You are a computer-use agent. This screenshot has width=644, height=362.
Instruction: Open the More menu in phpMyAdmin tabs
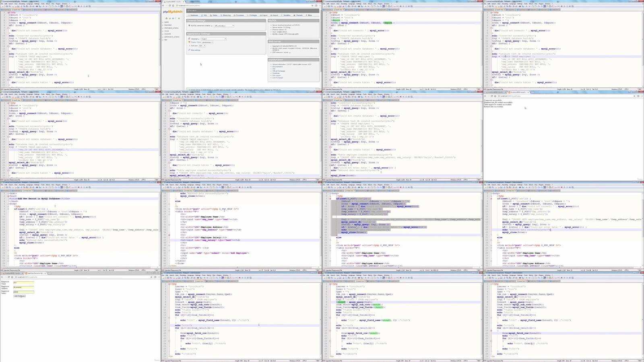pyautogui.click(x=309, y=15)
